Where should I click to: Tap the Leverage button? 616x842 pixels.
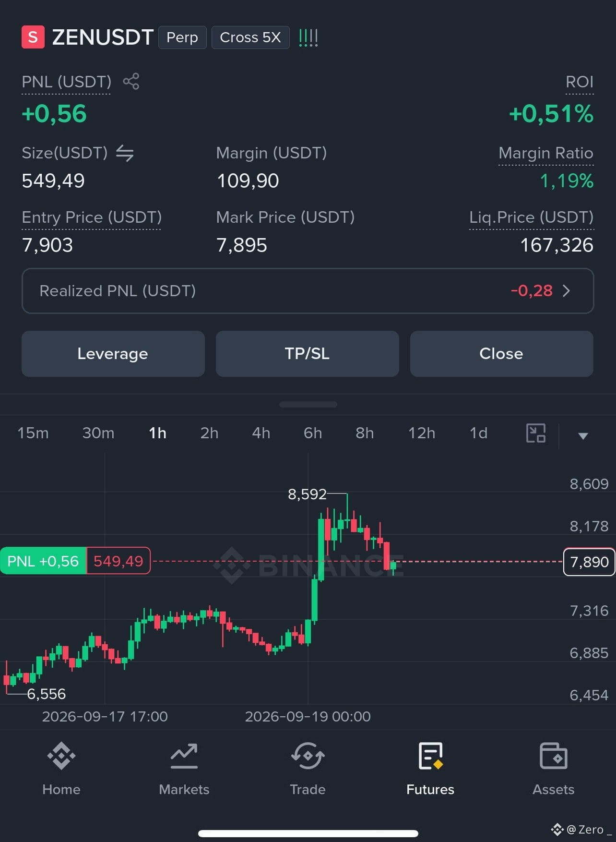[x=113, y=354]
